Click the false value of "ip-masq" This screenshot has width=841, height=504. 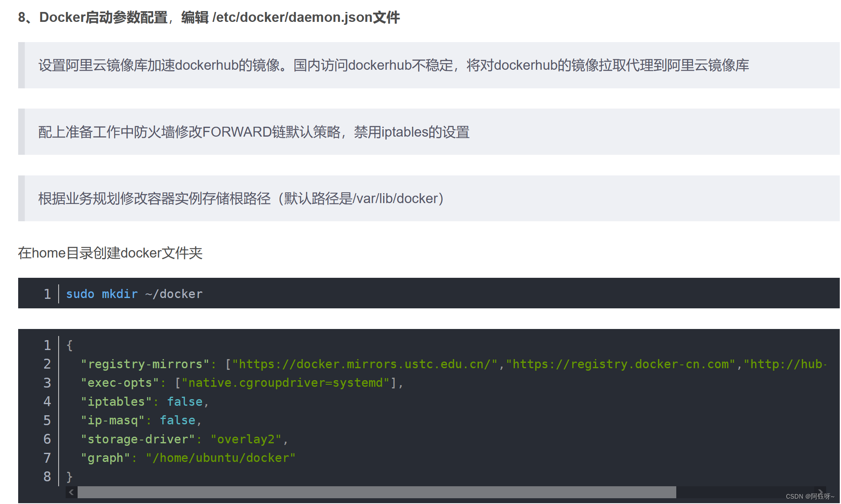pos(178,420)
